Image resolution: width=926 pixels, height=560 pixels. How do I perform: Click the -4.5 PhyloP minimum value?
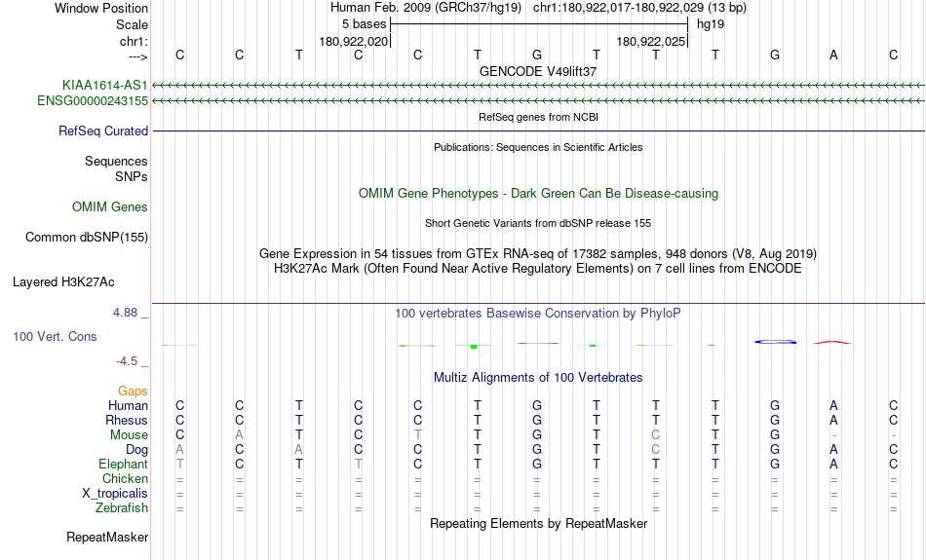(x=127, y=361)
